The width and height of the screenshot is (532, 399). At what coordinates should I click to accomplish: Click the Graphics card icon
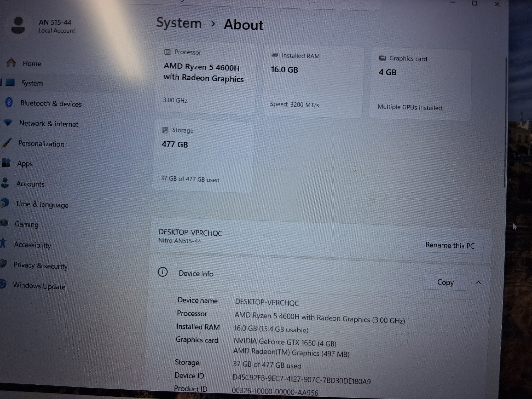pos(382,58)
